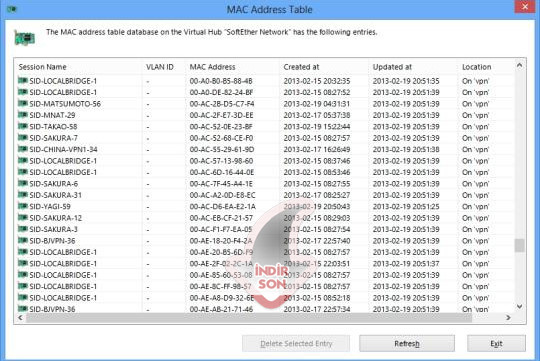Click icon of row created 2013-02-15 08:27:52

click(x=23, y=92)
